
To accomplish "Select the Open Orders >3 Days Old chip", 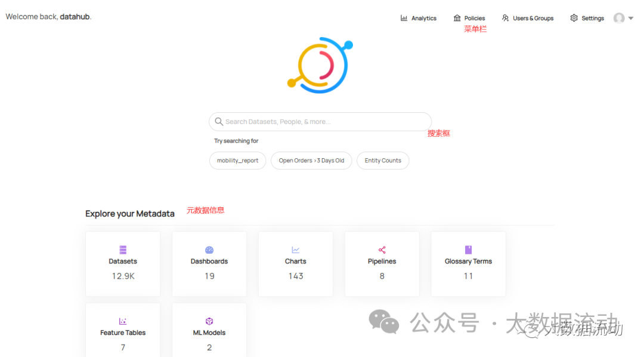I will point(311,160).
